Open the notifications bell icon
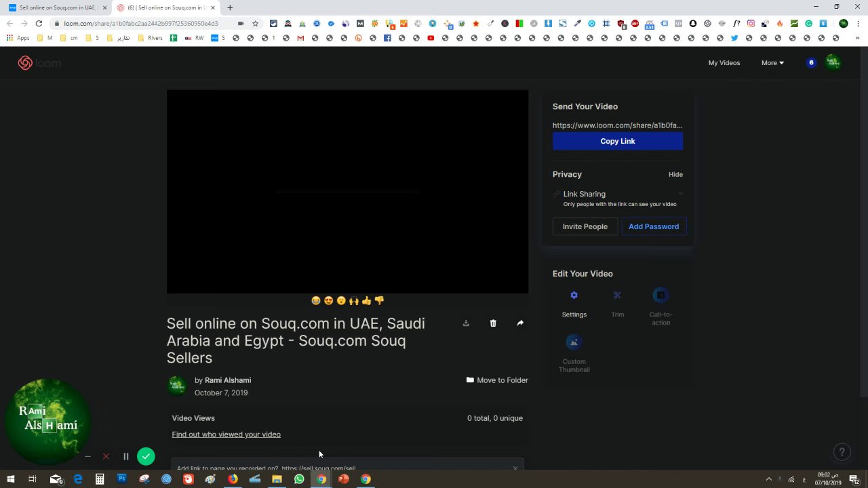This screenshot has width=868, height=488. [x=811, y=63]
